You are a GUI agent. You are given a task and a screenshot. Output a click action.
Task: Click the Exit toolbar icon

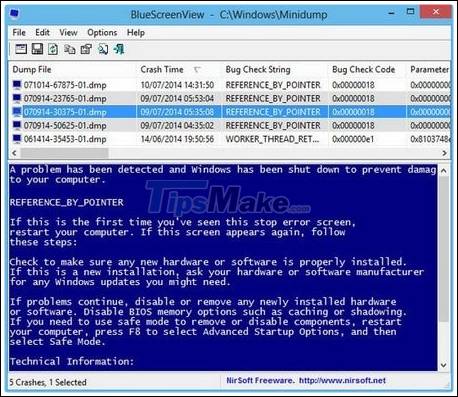coord(119,49)
